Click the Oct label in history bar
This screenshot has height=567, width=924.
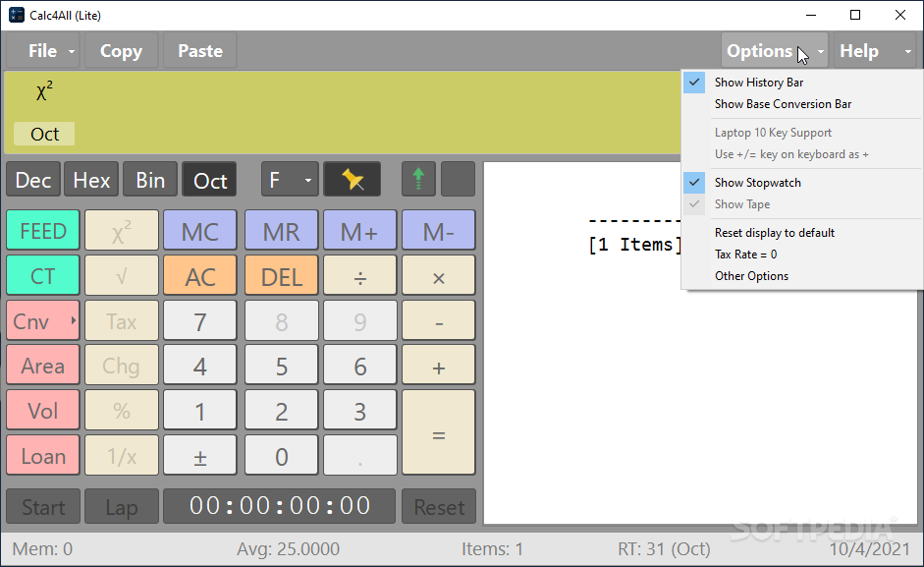(x=44, y=134)
